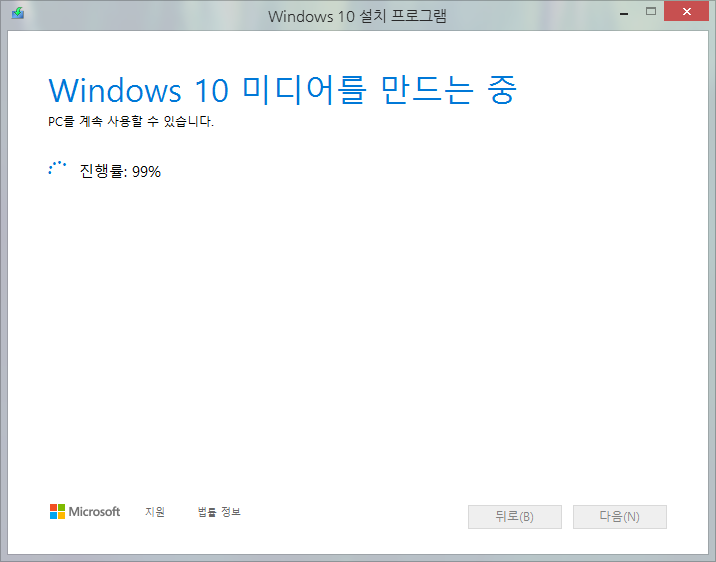Click the heading Windows 10 미디어를 만드는 중
Screen dimensions: 716x562
tap(283, 90)
